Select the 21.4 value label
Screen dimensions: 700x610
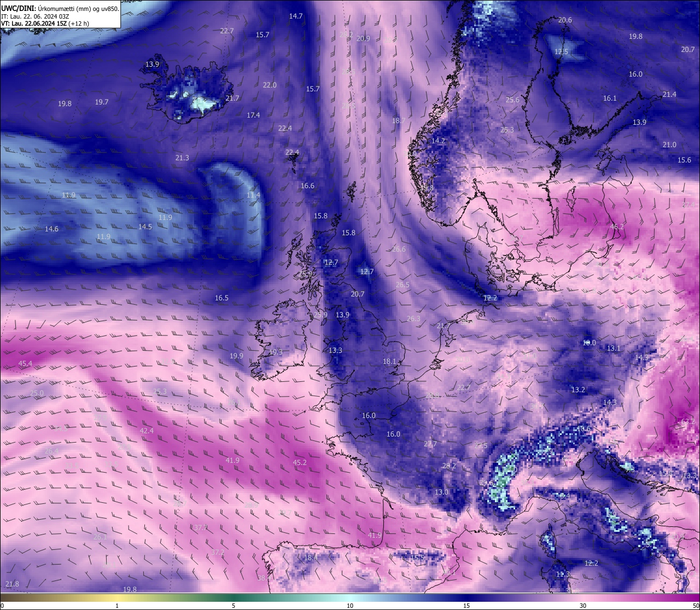coord(669,95)
